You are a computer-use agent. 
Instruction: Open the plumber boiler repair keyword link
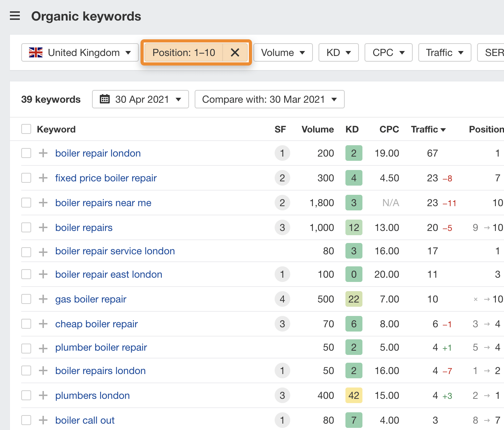pos(101,347)
